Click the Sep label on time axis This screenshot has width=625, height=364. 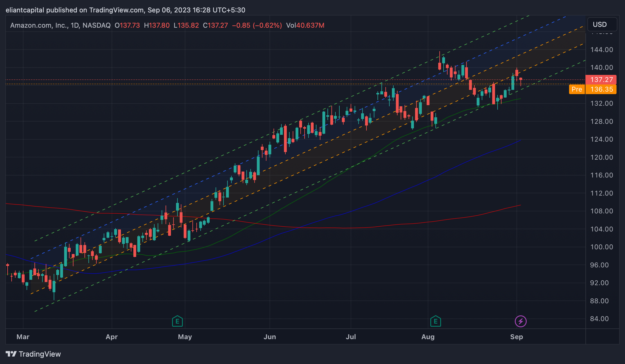pos(516,337)
